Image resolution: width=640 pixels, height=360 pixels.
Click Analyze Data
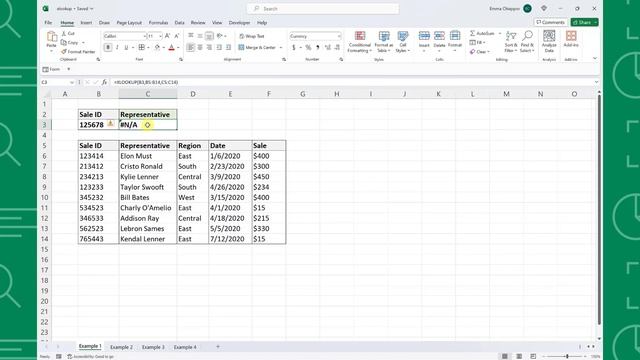click(549, 42)
